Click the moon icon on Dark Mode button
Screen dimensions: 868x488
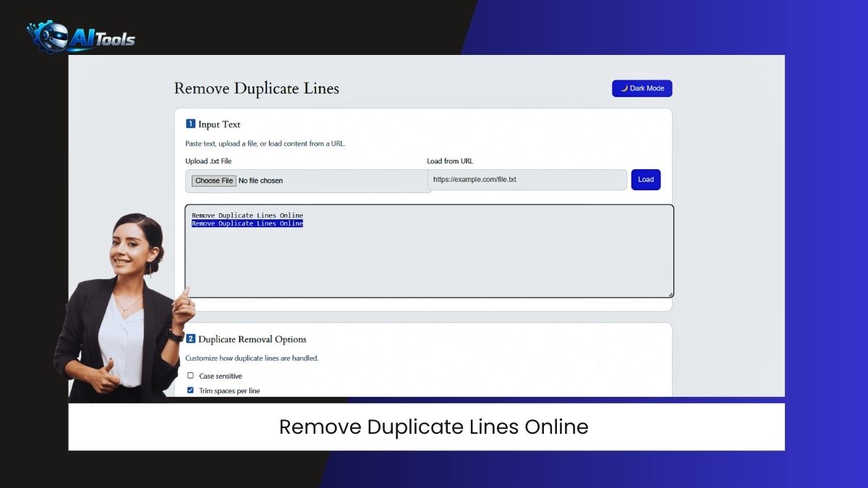pyautogui.click(x=624, y=87)
